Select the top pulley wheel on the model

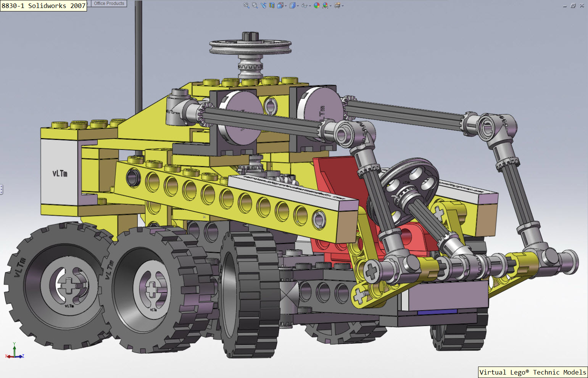tap(250, 47)
